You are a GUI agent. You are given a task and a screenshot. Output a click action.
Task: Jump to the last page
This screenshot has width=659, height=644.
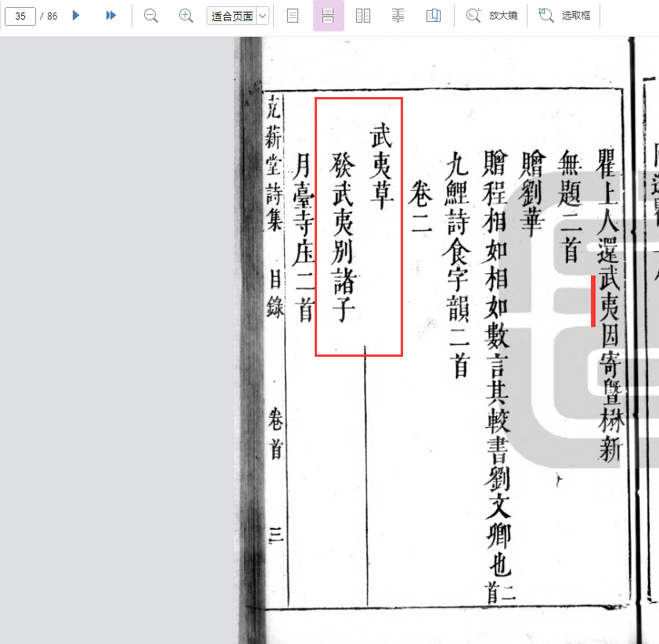(x=111, y=16)
